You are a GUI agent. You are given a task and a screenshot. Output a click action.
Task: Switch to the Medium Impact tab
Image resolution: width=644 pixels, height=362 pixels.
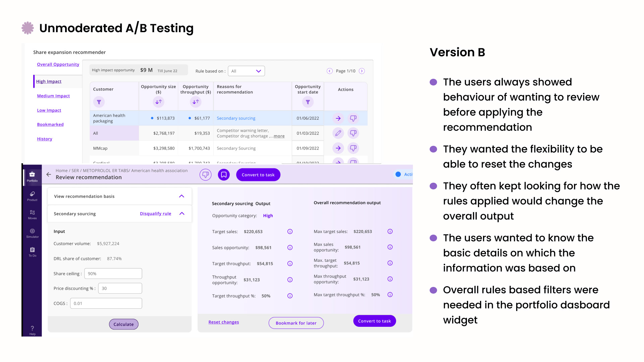click(x=53, y=96)
